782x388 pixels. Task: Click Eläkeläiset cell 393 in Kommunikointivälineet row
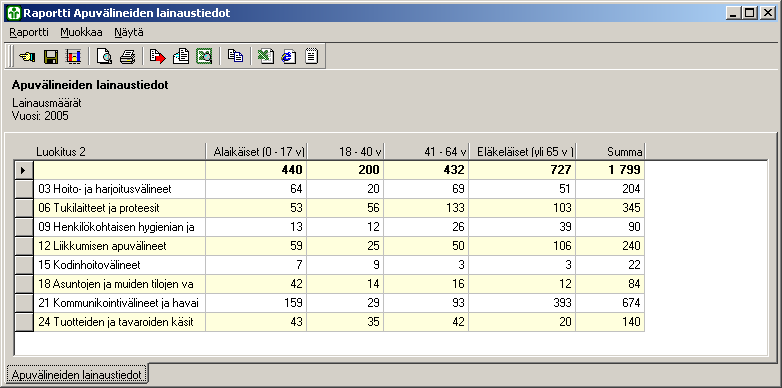(x=522, y=303)
